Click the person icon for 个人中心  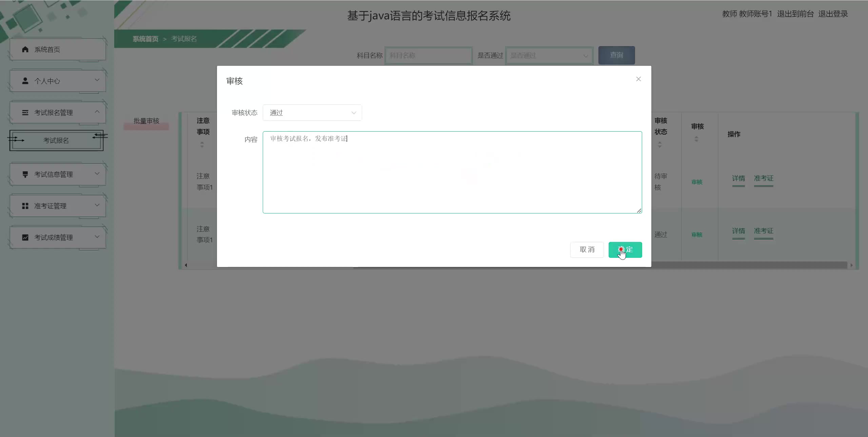25,81
